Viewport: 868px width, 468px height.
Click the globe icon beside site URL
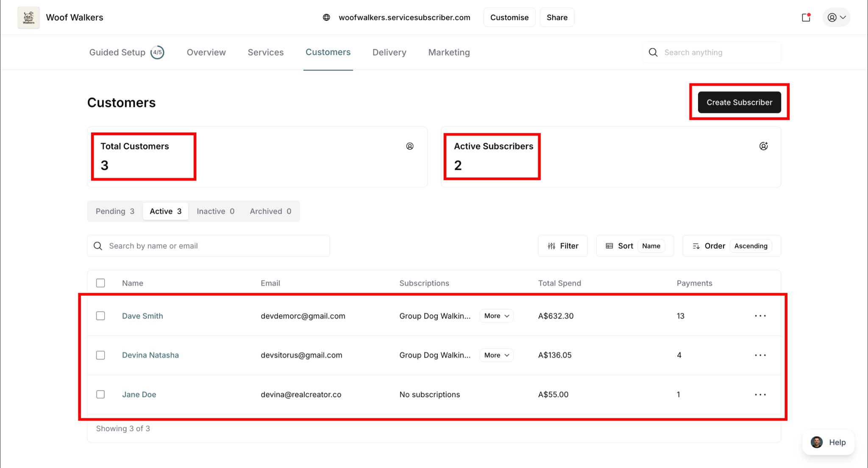[326, 17]
